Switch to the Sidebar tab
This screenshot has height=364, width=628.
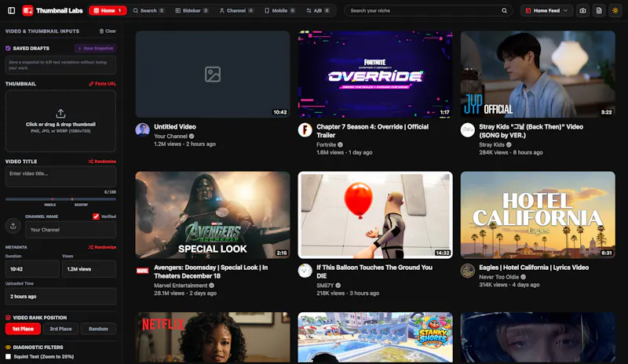pyautogui.click(x=192, y=10)
